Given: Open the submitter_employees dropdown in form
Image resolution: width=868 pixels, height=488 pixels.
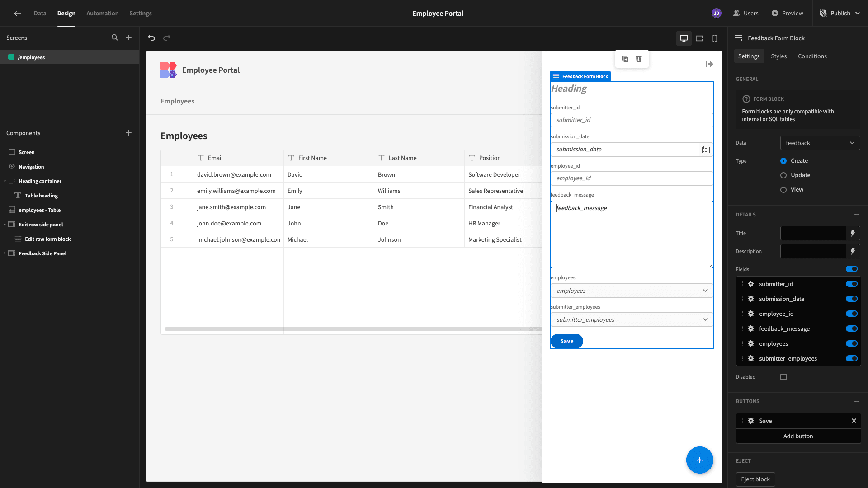Looking at the screenshot, I should 632,319.
